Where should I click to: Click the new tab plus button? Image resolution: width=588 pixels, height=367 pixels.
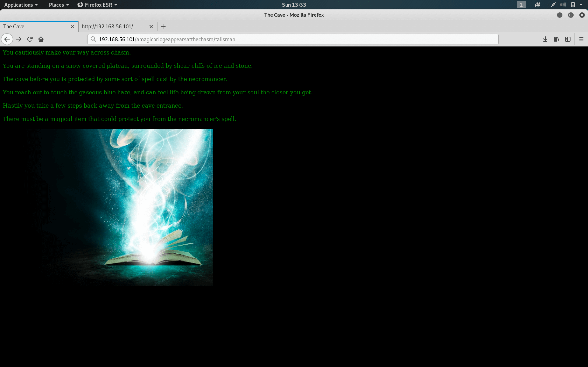click(164, 26)
